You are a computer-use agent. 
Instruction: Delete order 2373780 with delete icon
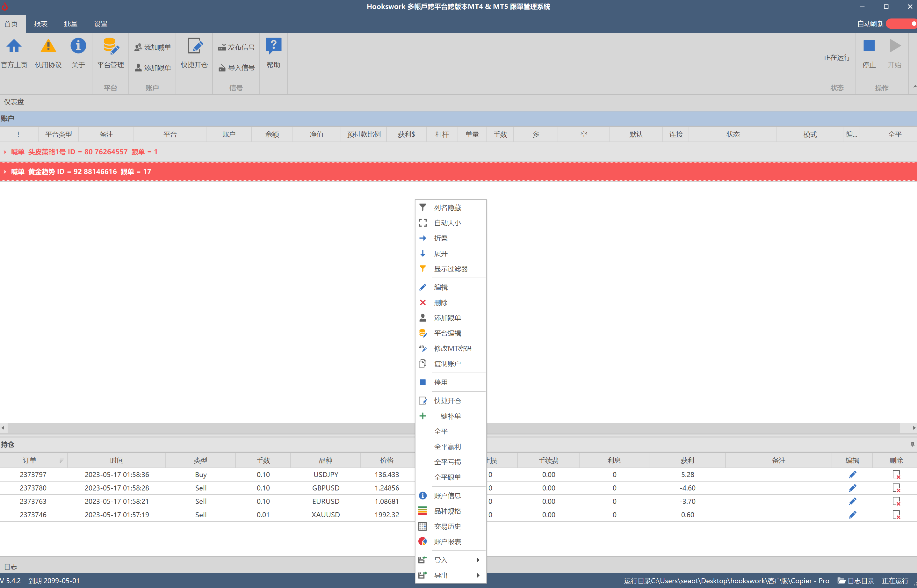pos(896,488)
